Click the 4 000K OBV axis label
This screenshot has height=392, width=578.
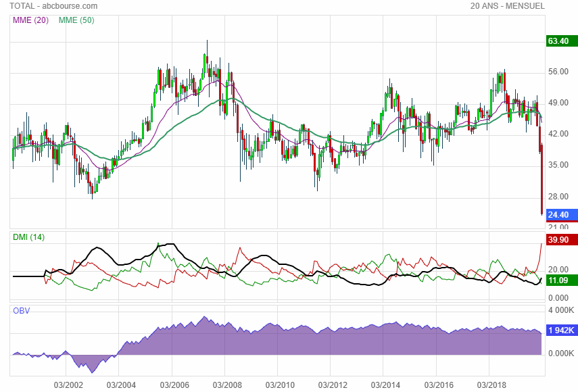[x=561, y=310]
